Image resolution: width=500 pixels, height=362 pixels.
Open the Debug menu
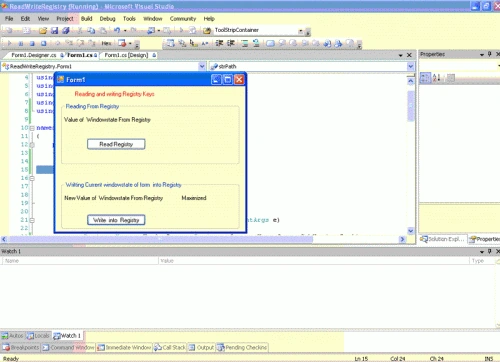(107, 19)
